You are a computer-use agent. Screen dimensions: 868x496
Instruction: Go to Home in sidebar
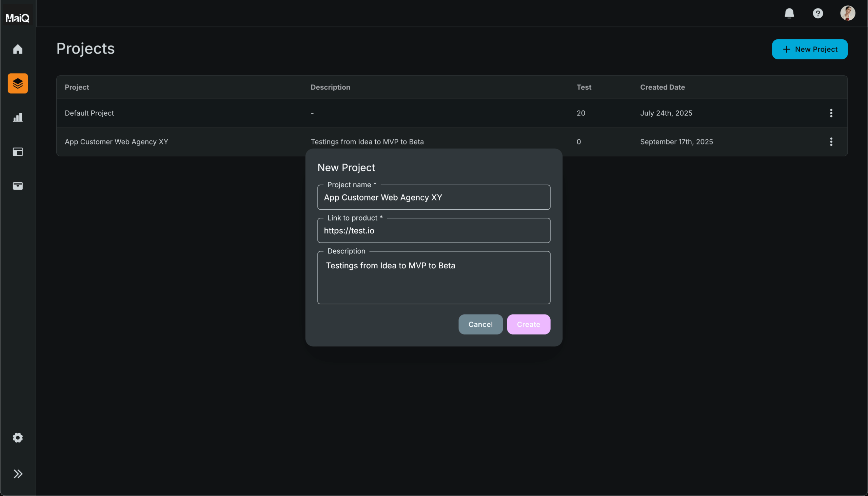tap(18, 49)
